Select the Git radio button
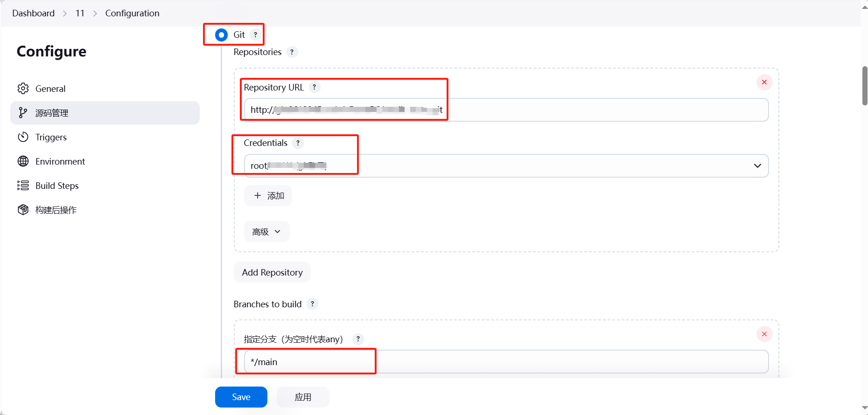Viewport: 868px width, 415px height. click(x=221, y=35)
